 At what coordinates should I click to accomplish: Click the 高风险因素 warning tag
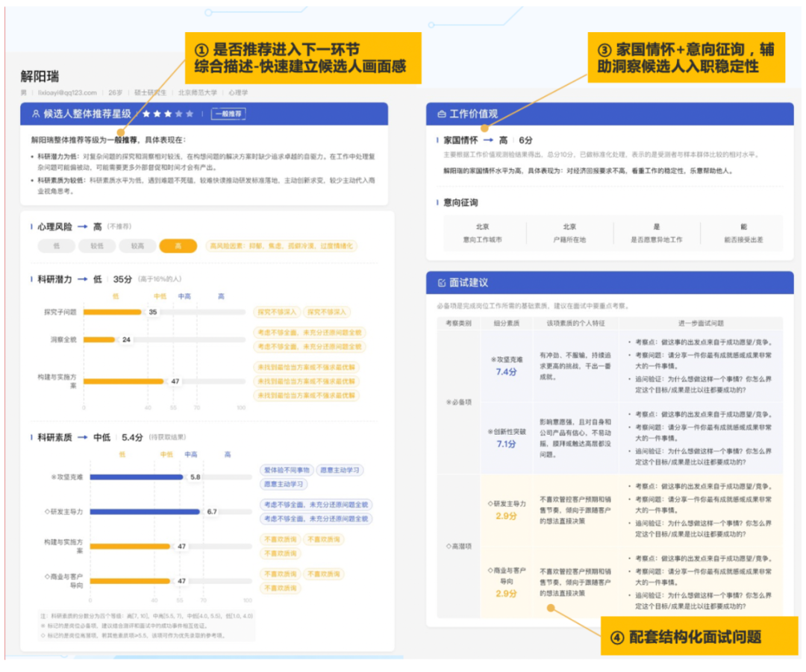point(281,246)
